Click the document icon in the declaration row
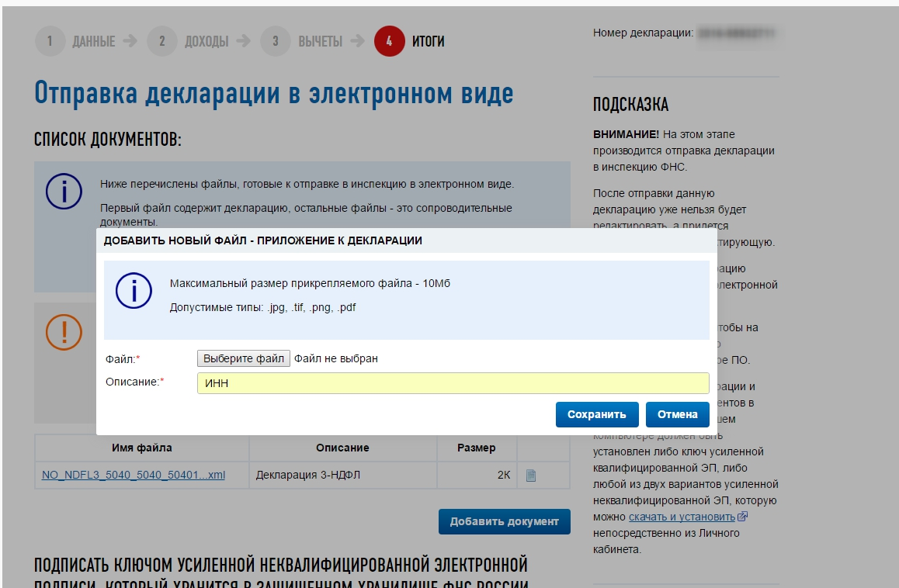 click(x=531, y=476)
